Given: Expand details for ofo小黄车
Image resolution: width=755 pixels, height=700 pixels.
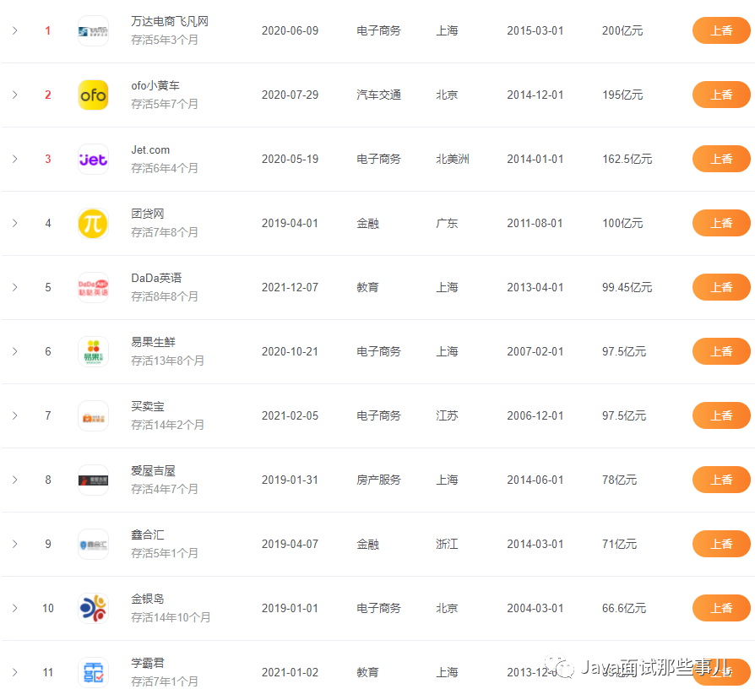Looking at the screenshot, I should 14,95.
